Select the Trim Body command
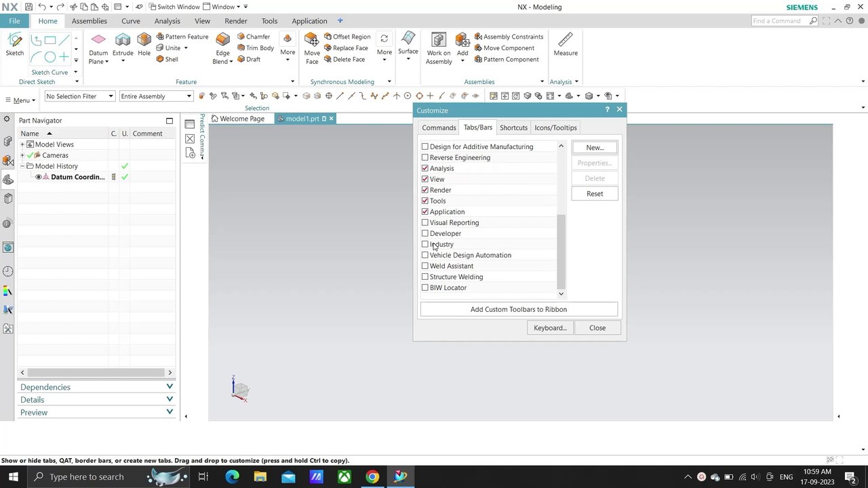Viewport: 868px width, 488px height. click(x=256, y=48)
